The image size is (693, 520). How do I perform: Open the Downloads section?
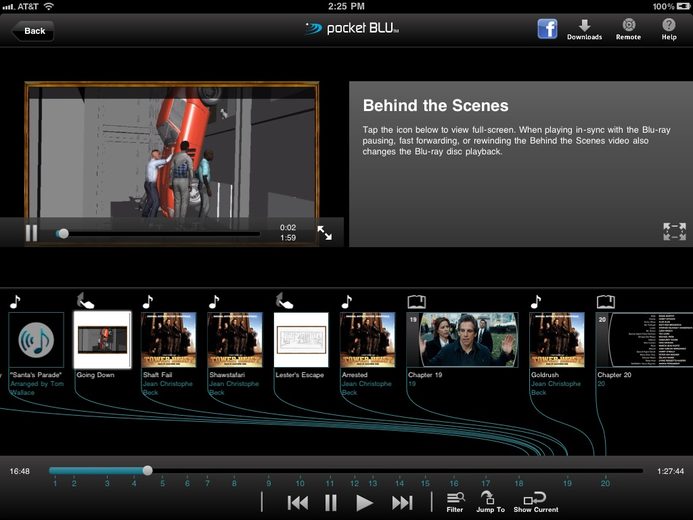point(584,30)
